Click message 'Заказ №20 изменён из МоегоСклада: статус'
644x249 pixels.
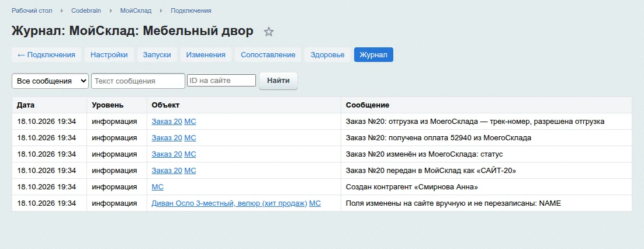pyautogui.click(x=424, y=154)
